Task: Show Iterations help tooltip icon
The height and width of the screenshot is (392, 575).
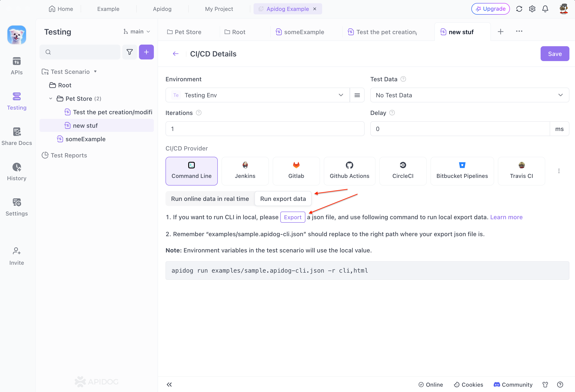Action: tap(199, 113)
